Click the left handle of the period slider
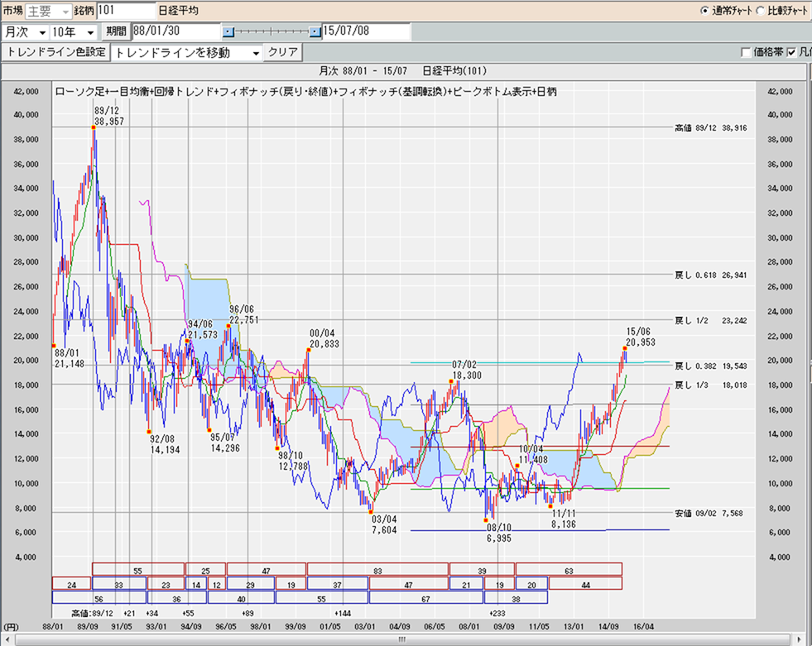 point(228,32)
